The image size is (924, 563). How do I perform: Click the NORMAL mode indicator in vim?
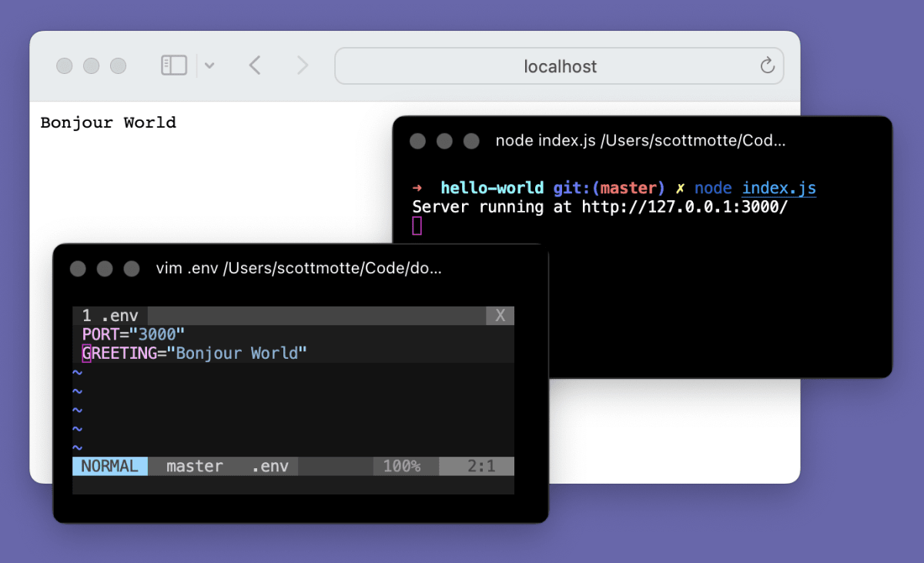point(110,466)
